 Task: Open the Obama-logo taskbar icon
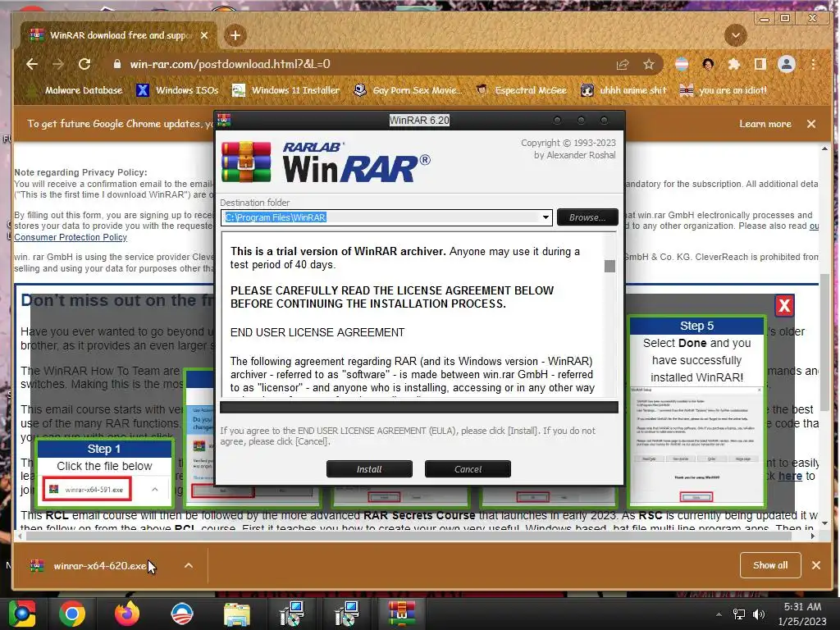pos(181,614)
